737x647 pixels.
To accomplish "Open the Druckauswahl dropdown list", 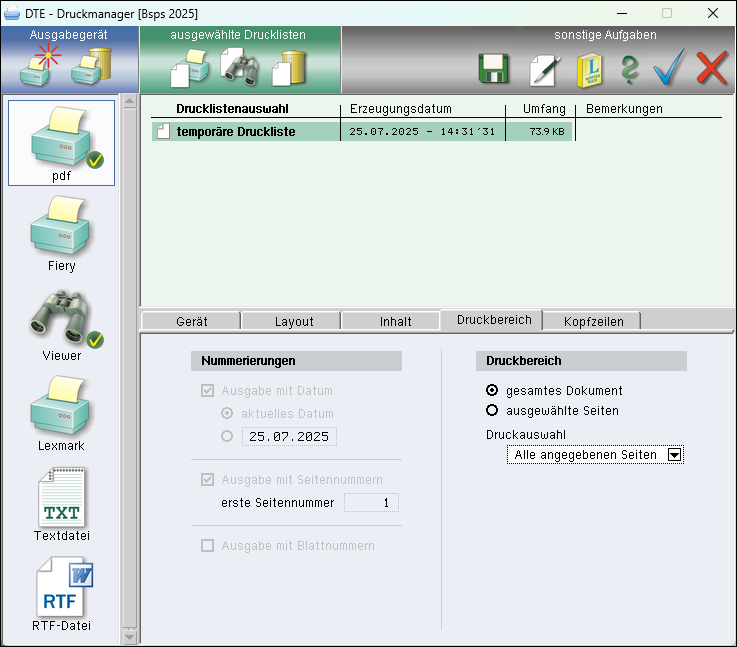I will (x=674, y=455).
